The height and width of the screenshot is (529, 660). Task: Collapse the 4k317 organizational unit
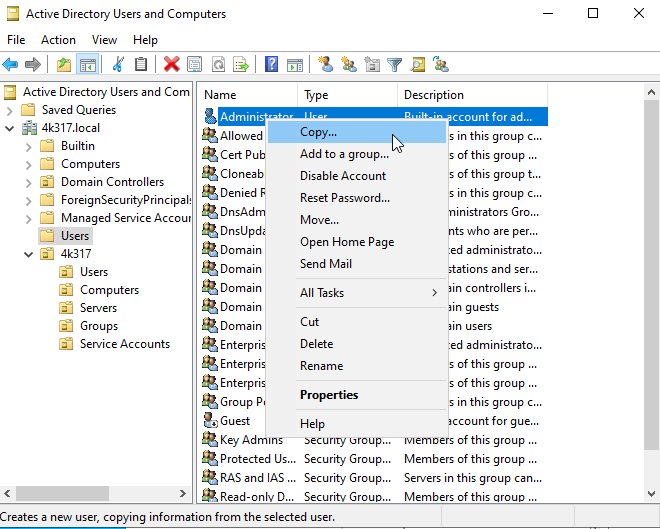coord(29,254)
